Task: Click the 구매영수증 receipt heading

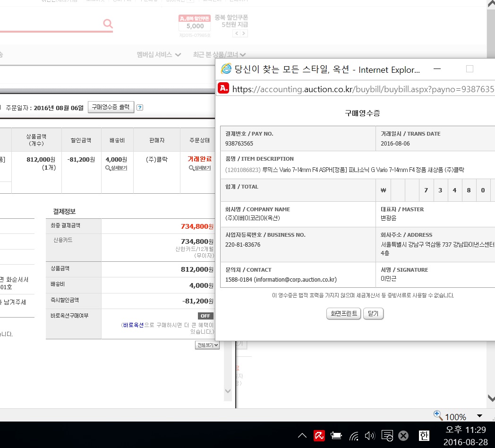Action: 362,113
